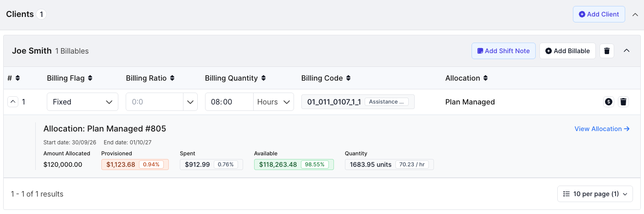Screen dimensions: 644x214
Task: Click Amount Allocated $120,000.00 value
Action: tap(63, 165)
